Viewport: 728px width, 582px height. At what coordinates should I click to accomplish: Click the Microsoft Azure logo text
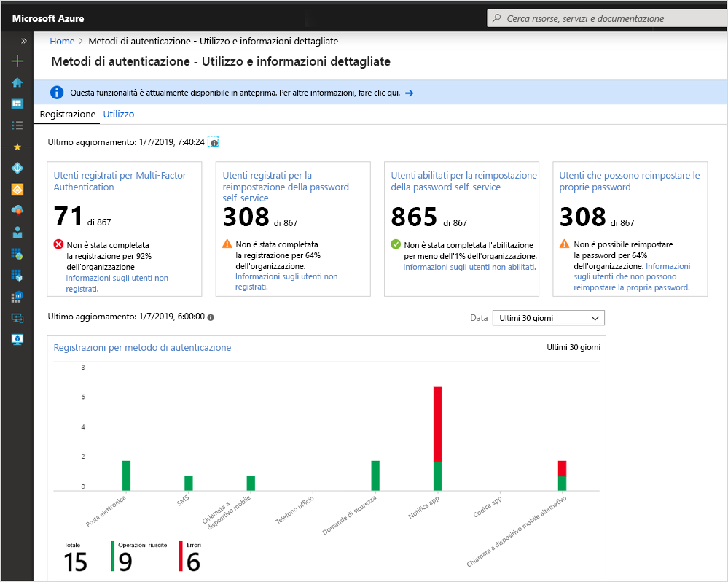[48, 18]
